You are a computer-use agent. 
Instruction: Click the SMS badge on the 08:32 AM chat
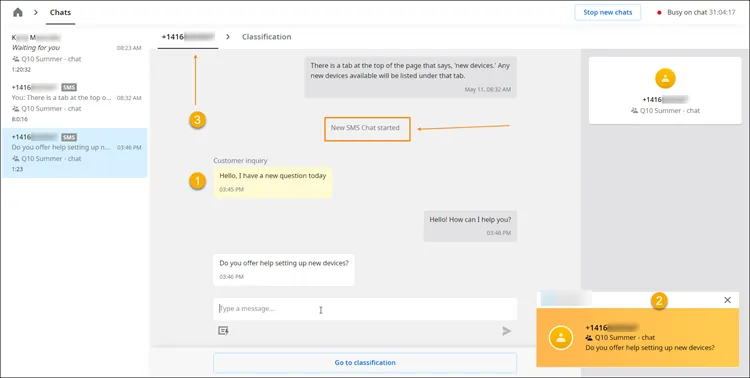pyautogui.click(x=69, y=88)
